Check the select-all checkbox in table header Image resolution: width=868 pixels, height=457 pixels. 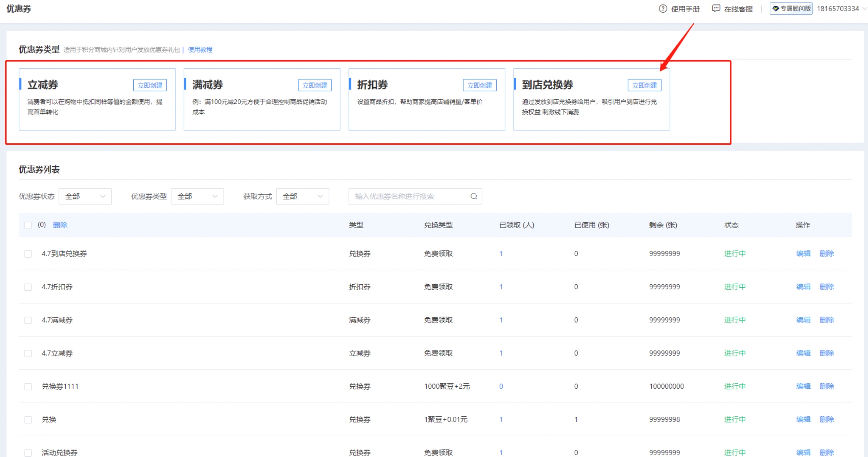pos(28,225)
